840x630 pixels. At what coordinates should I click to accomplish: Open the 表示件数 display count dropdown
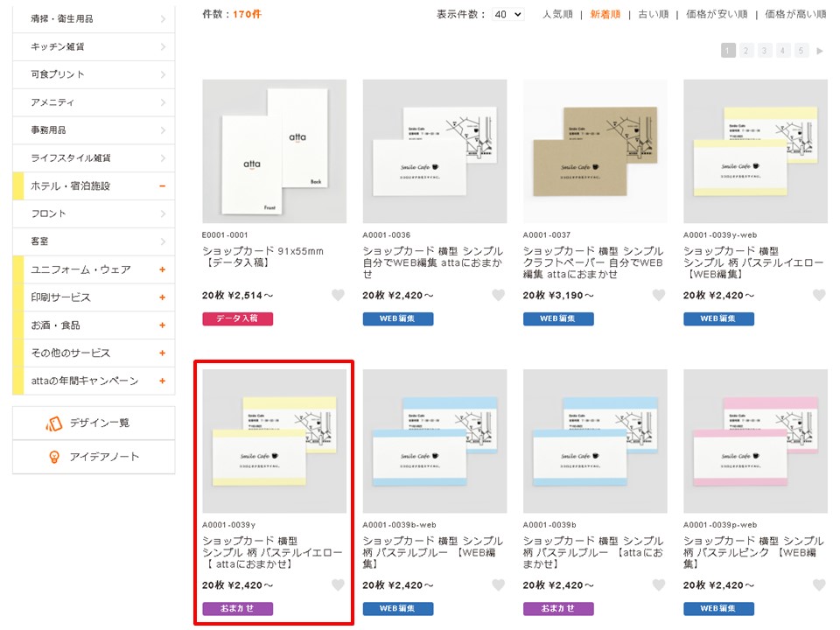tap(507, 15)
